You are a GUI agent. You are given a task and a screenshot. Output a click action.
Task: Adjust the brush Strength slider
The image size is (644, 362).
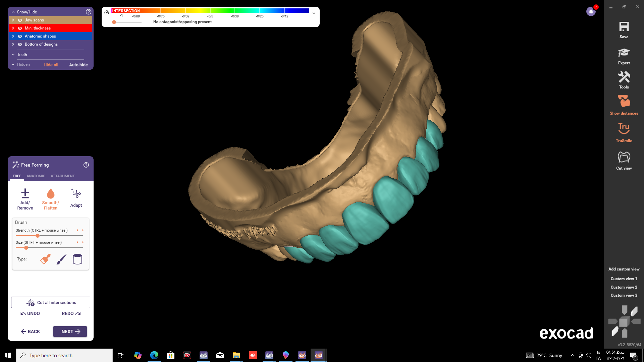click(38, 236)
